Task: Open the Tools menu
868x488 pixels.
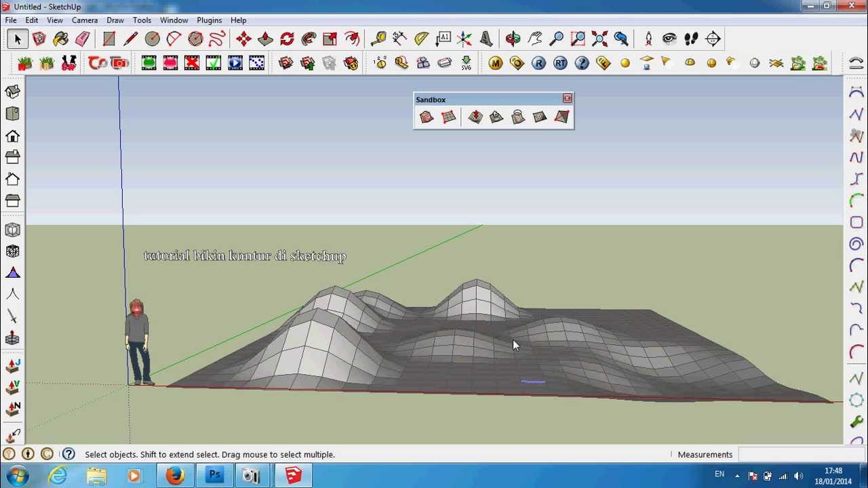Action: coord(142,20)
